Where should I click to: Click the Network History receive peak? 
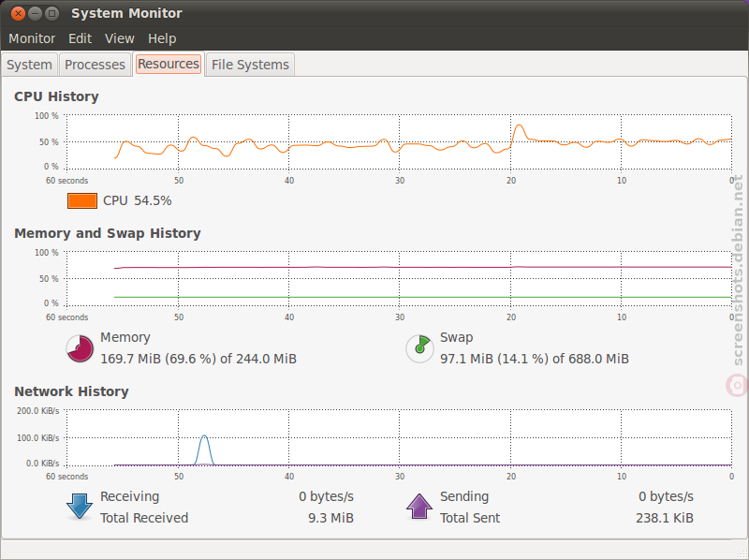click(x=204, y=449)
